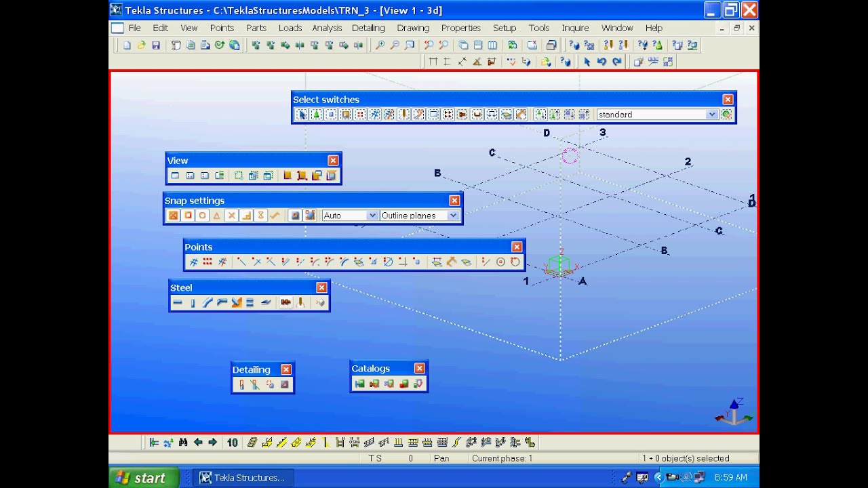
Task: Toggle snap to end points square icon
Action: [188, 216]
